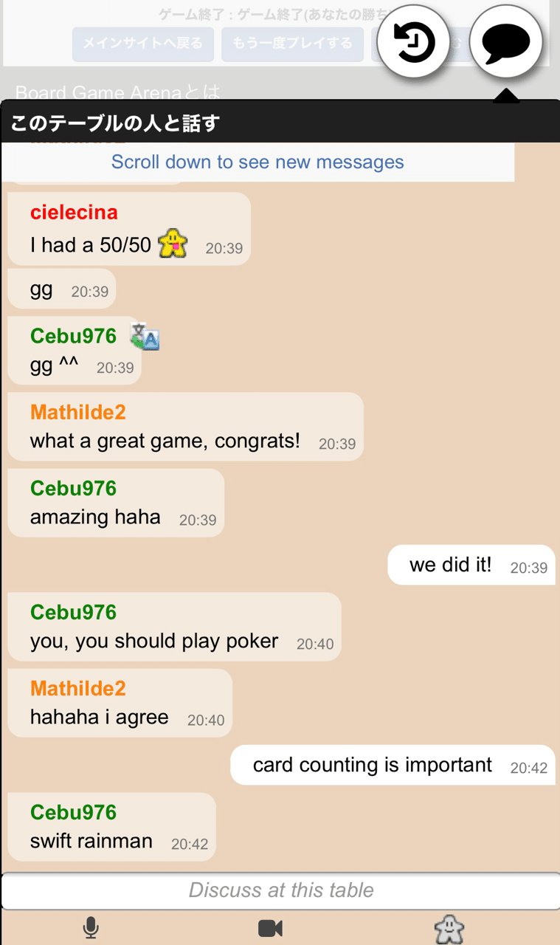560x945 pixels.
Task: Open cielecina's player name
Action: click(x=74, y=213)
